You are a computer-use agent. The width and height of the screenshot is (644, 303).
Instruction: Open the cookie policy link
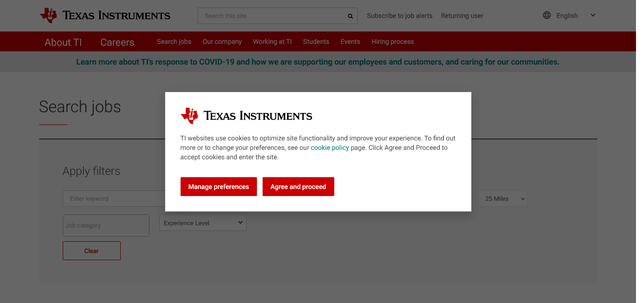[x=330, y=147]
